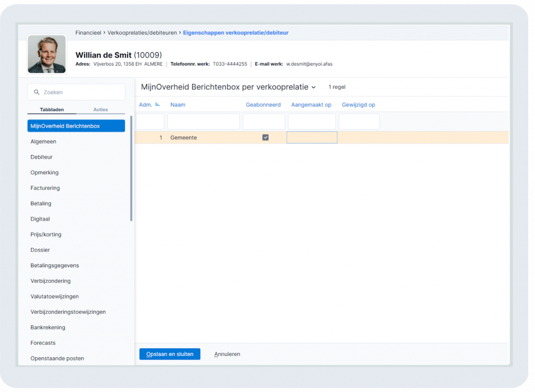Click the Aangemaakt op cell of Gemeente row
Image resolution: width=535 pixels, height=392 pixels.
pyautogui.click(x=312, y=137)
